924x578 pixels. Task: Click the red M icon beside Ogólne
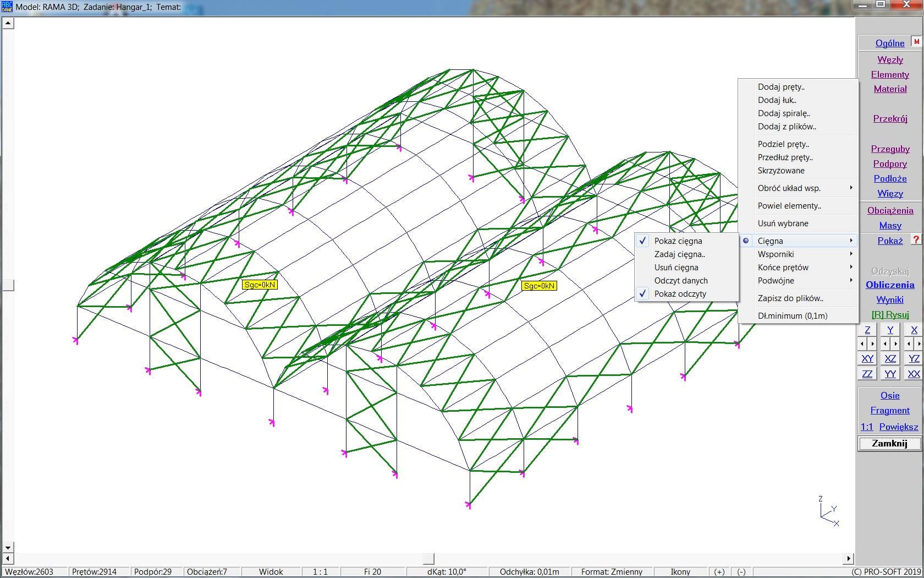pos(916,42)
